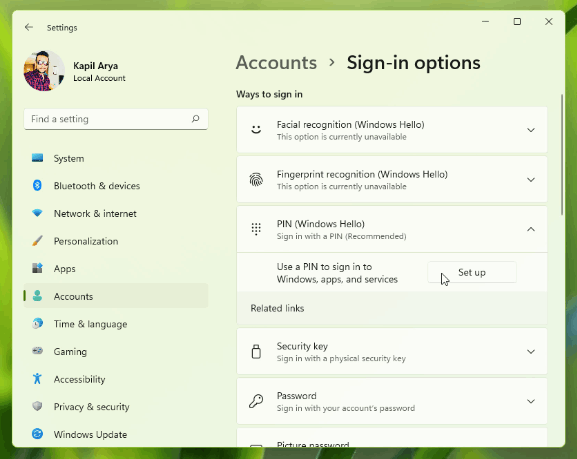The width and height of the screenshot is (577, 459).
Task: Click the PIN keypad dots icon
Action: point(256,229)
